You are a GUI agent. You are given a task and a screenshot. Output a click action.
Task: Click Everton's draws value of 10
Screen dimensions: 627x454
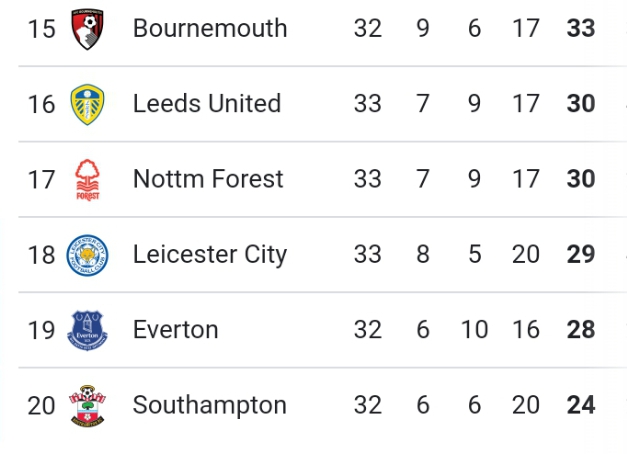tap(474, 330)
